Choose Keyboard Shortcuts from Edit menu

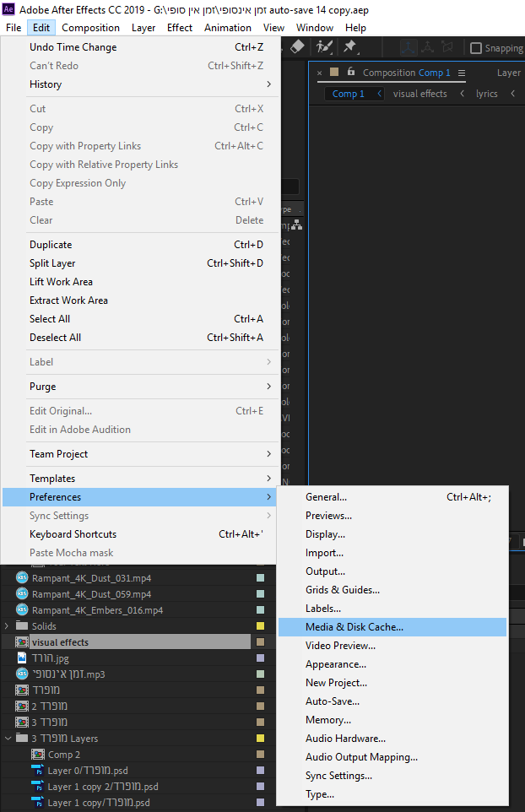pos(73,534)
